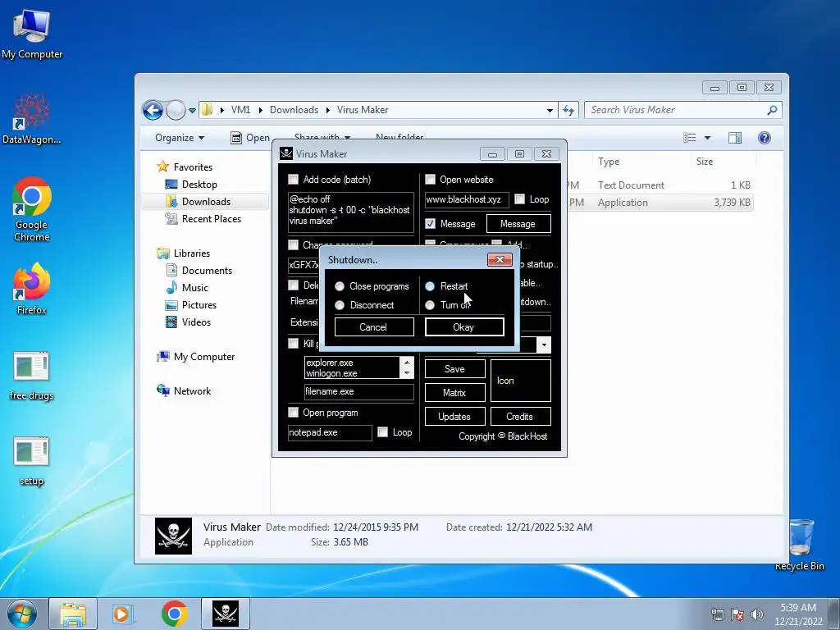
Task: Toggle the Explorer preview pane icon
Action: (x=735, y=138)
